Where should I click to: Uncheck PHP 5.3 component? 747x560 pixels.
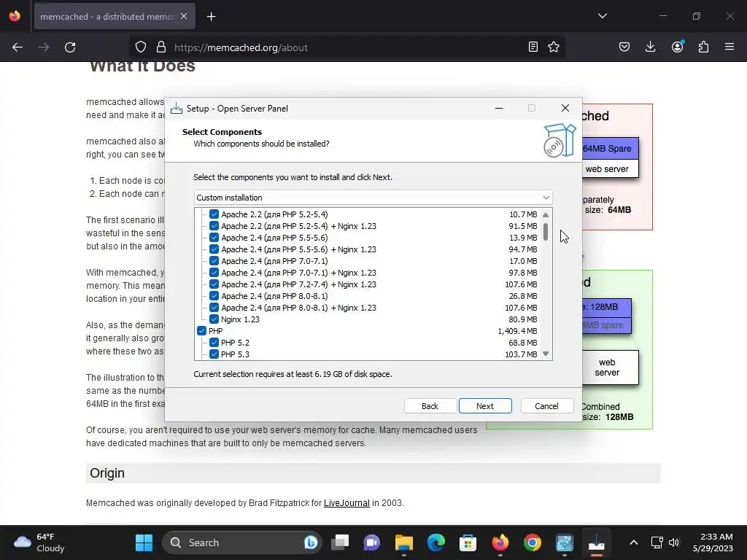tap(214, 354)
